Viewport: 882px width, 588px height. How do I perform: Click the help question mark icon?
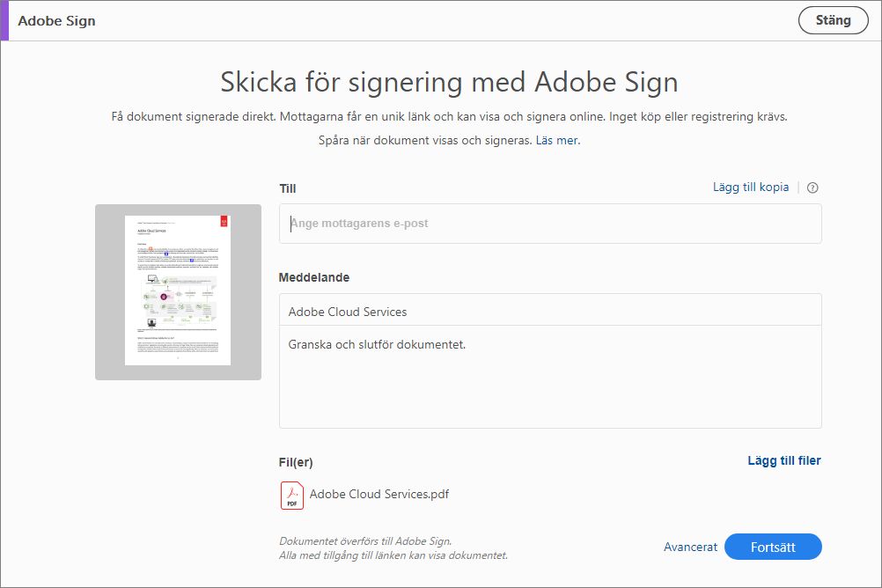tap(812, 187)
